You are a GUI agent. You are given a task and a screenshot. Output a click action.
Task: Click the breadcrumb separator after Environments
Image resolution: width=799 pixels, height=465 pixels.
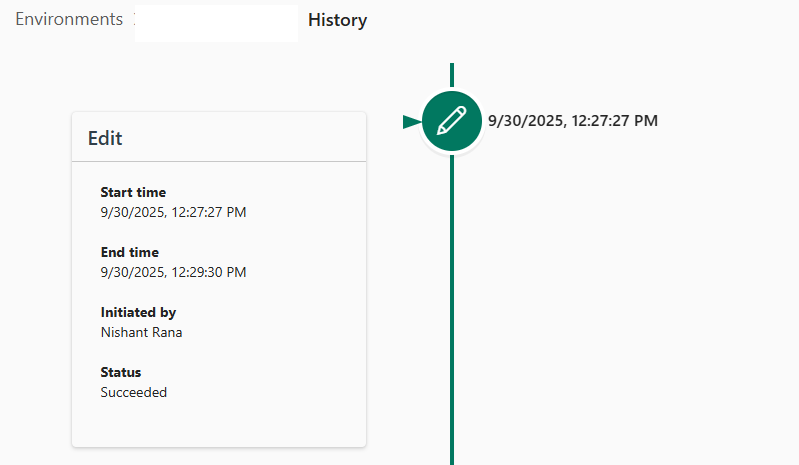pyautogui.click(x=134, y=20)
